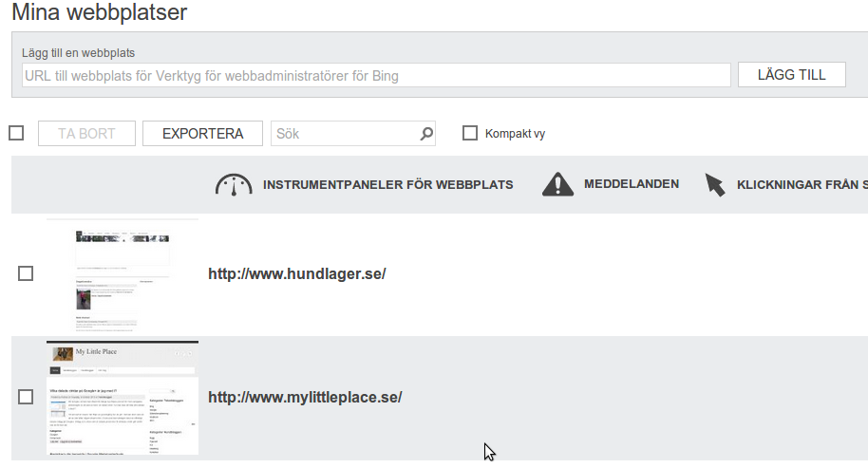Sort by Instrumentpaneler för webbplats header
Image resolution: width=868 pixels, height=468 pixels.
tap(387, 185)
